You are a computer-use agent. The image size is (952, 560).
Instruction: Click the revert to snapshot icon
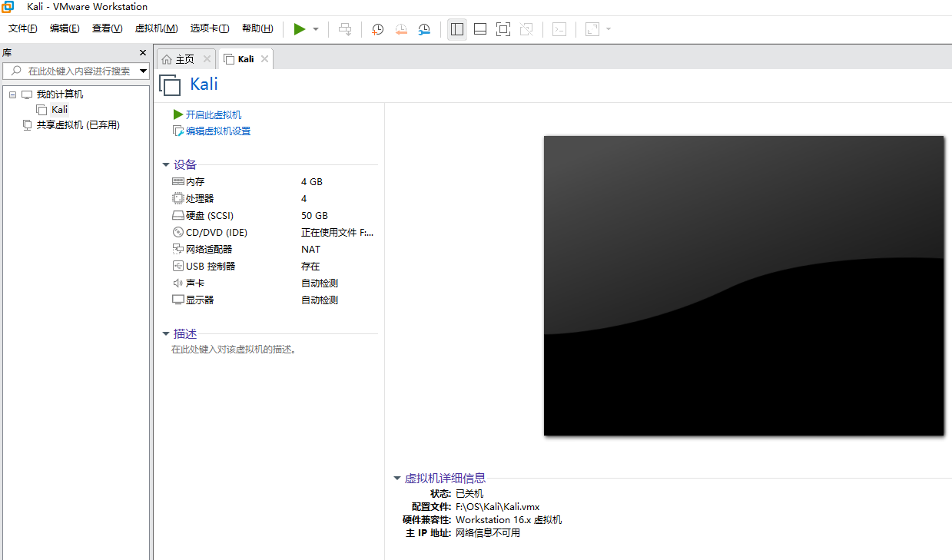[401, 29]
